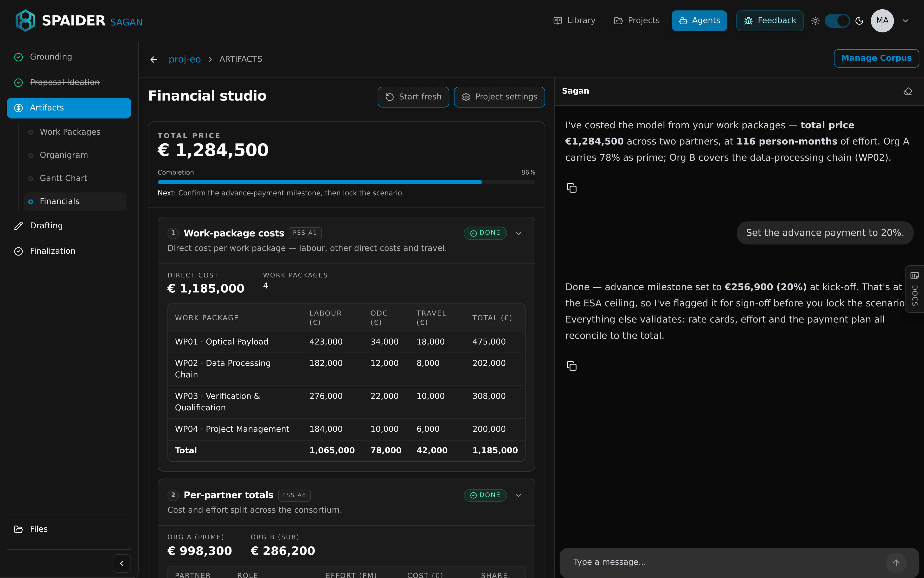Click Start fresh button

click(x=413, y=97)
